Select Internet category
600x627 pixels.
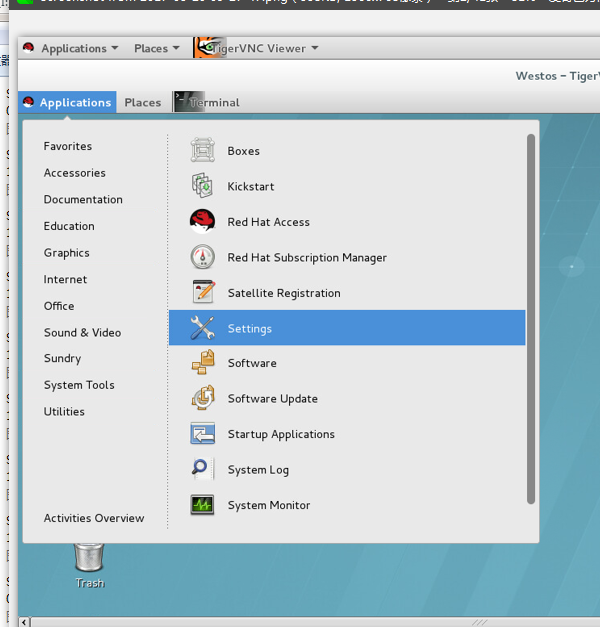click(65, 279)
